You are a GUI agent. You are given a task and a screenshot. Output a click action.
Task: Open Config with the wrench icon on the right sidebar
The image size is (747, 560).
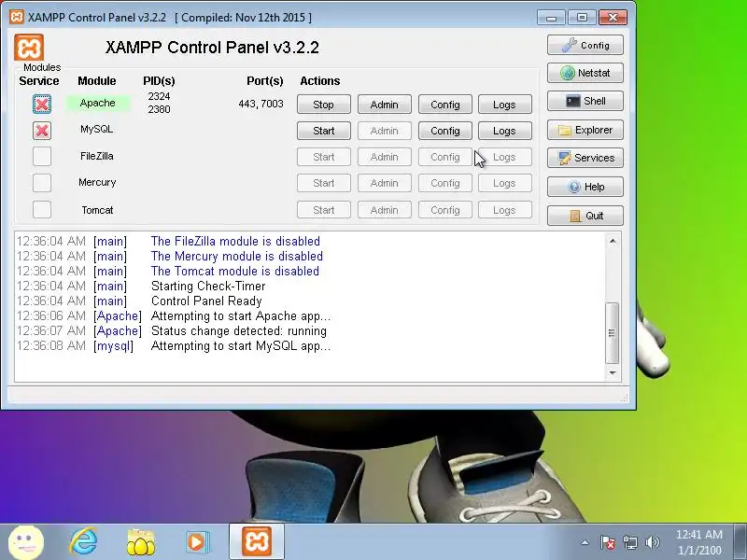585,45
